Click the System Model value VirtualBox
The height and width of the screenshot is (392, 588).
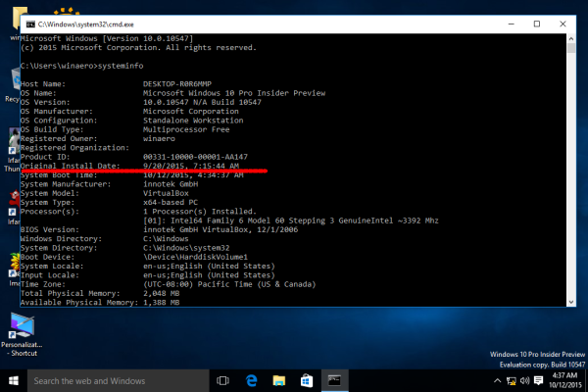pyautogui.click(x=166, y=193)
